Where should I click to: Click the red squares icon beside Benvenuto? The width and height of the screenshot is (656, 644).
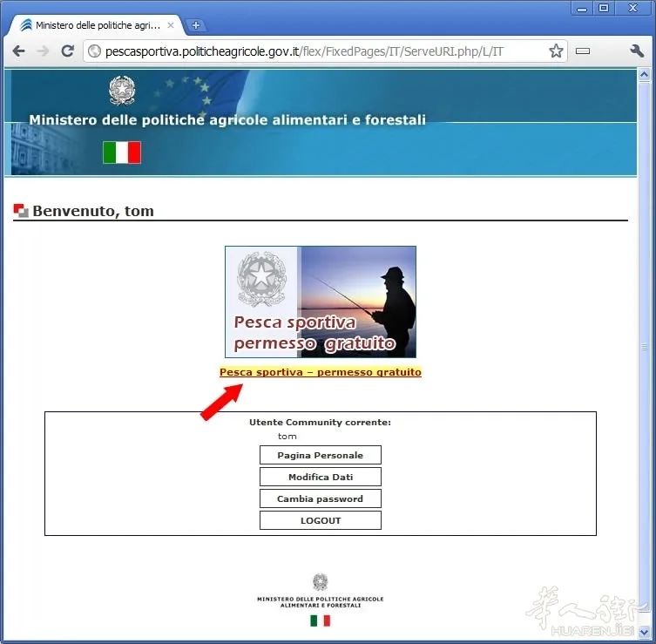coord(21,211)
